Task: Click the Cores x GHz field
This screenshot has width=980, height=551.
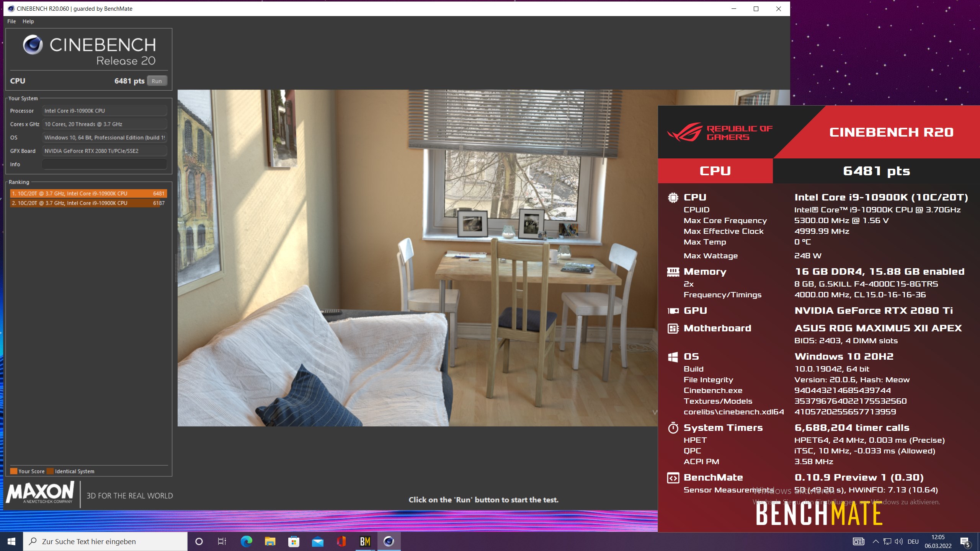Action: (105, 124)
